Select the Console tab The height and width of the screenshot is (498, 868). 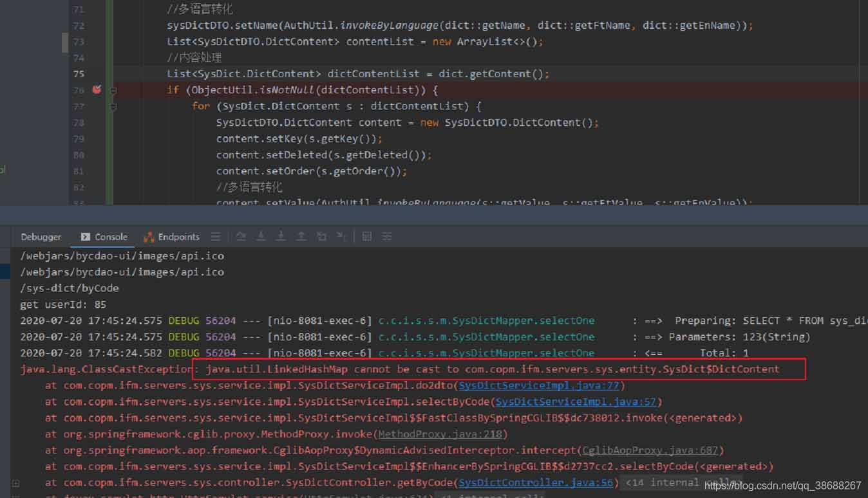click(104, 237)
